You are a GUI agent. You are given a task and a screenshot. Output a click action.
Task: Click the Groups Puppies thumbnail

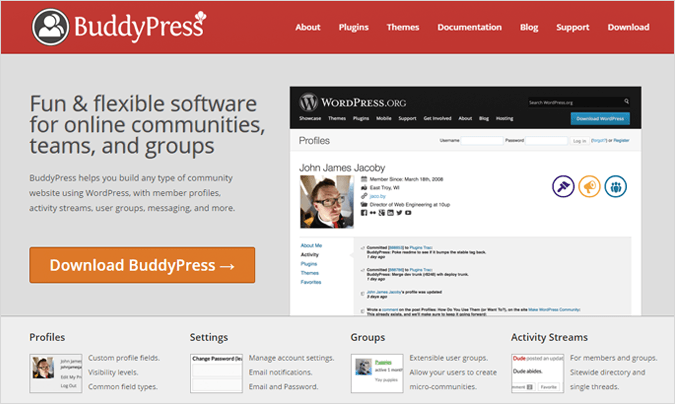(x=377, y=373)
